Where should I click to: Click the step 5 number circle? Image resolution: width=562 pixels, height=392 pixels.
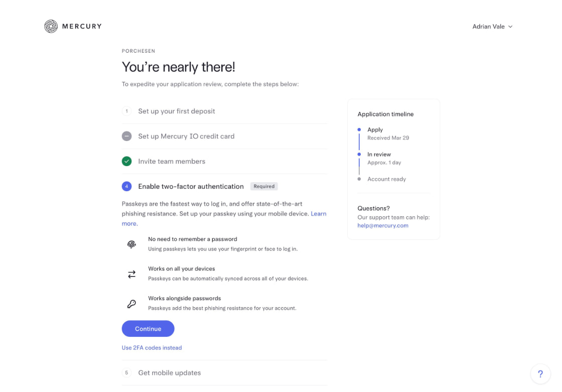(x=126, y=373)
